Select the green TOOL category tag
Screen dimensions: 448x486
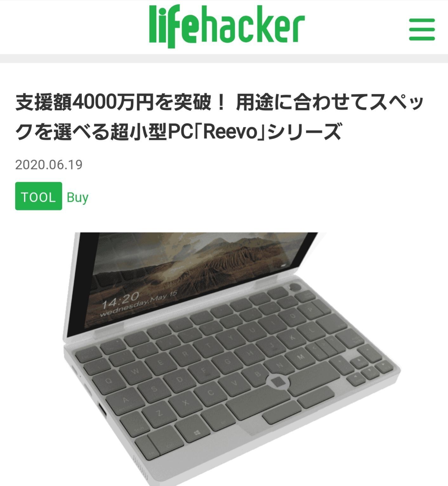39,196
